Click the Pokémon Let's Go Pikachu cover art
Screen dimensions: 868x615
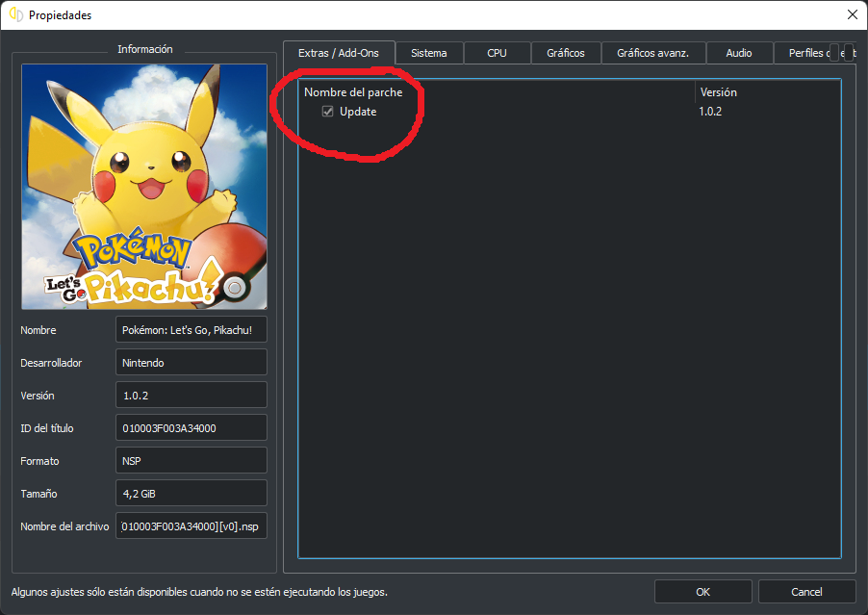click(x=143, y=187)
